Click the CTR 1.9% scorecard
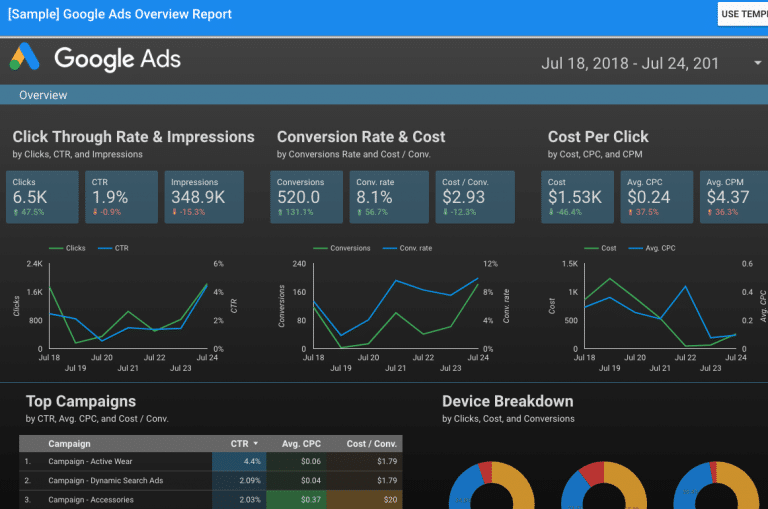This screenshot has height=509, width=768. point(122,196)
